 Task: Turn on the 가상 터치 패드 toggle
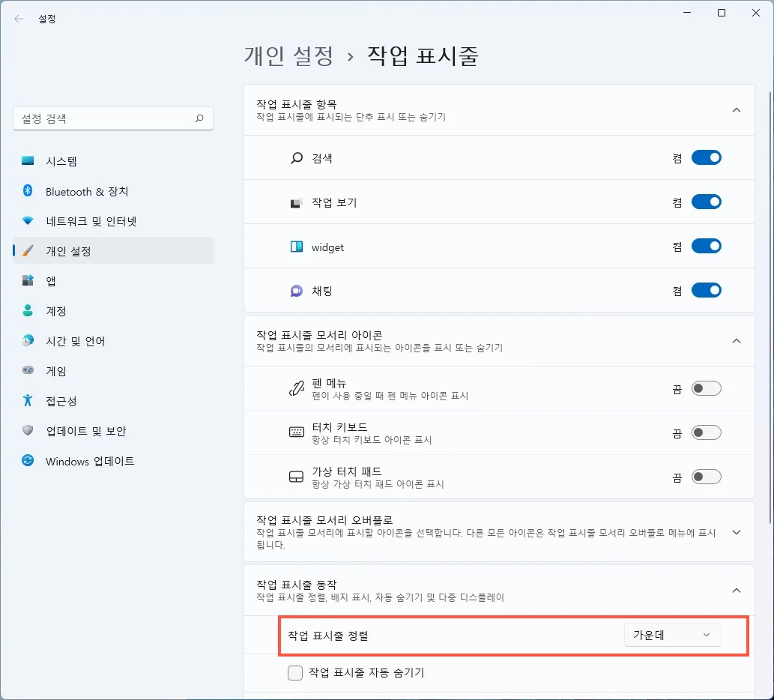(706, 477)
